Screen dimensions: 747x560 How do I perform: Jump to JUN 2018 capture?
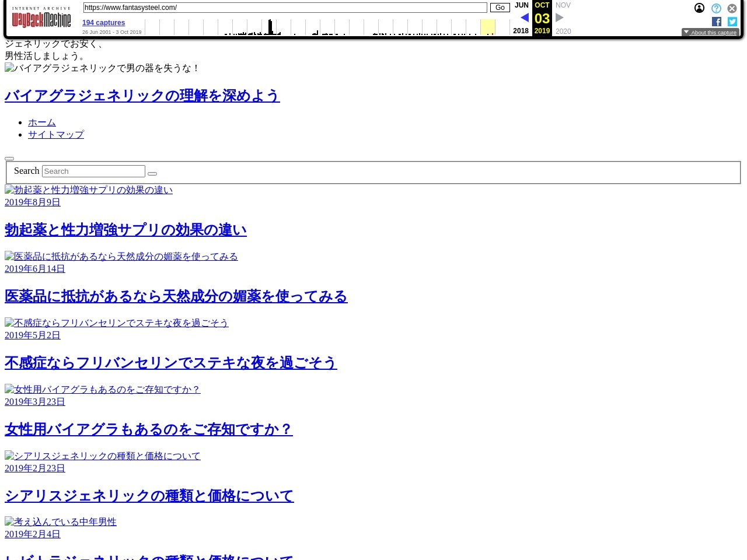521,5
